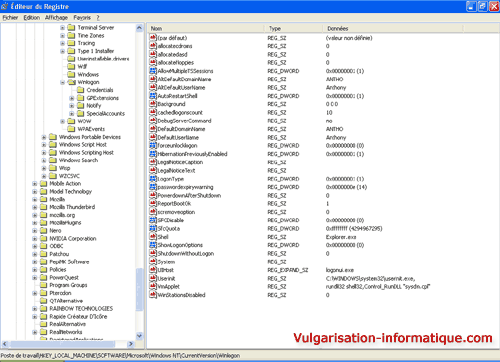This screenshot has width=500, height=362.
Task: Click the LogonType DWORD icon
Action: (x=153, y=179)
